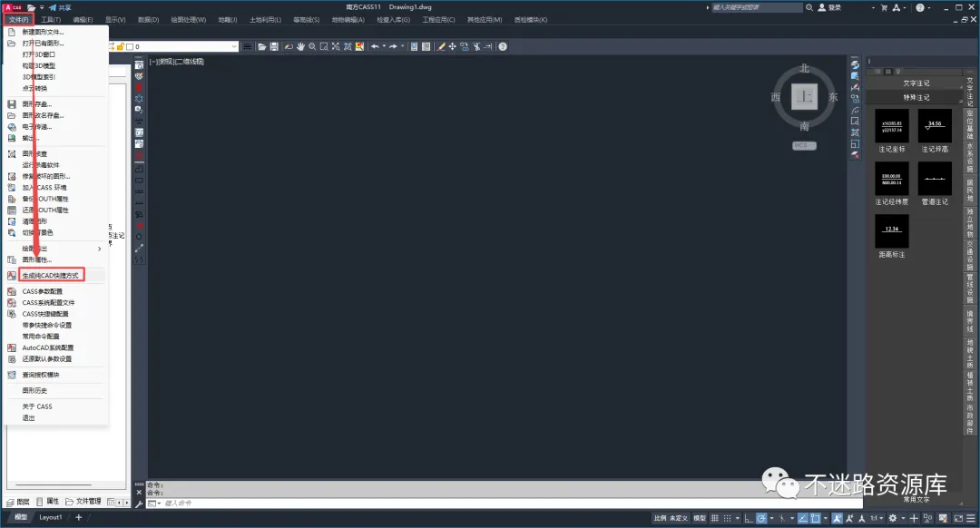980x528 pixels.
Task: Click the shopping cart icon in title bar
Action: 884,7
